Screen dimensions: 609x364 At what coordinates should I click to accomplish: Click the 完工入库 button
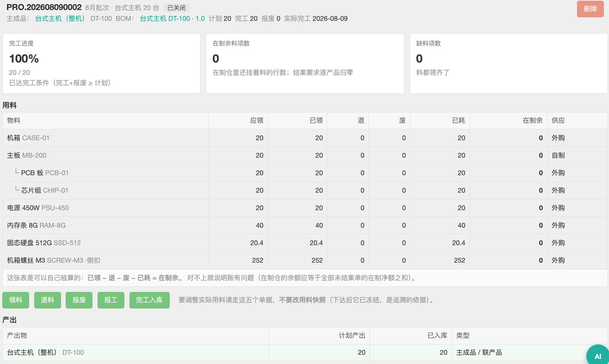[x=149, y=300]
